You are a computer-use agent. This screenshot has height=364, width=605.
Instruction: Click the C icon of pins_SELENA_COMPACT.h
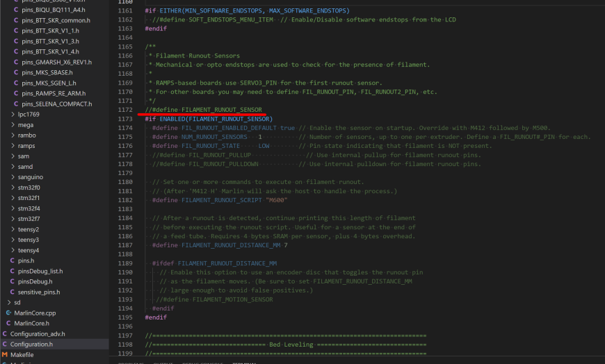pyautogui.click(x=16, y=104)
